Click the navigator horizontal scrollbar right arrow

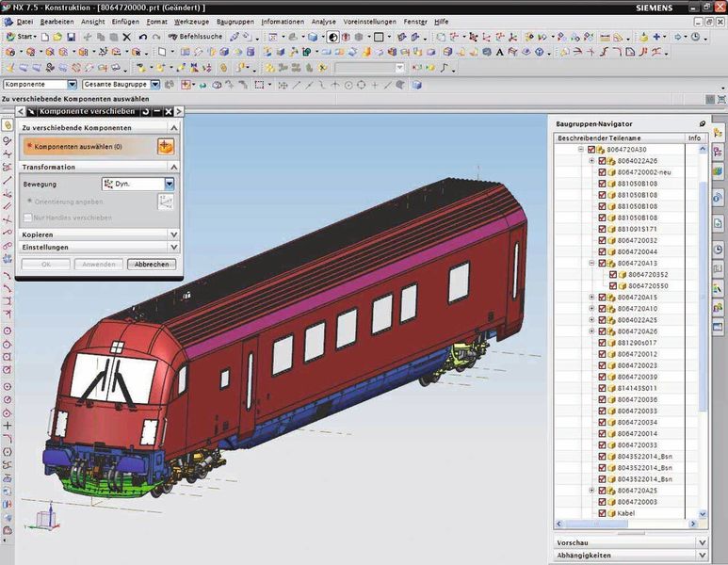point(693,524)
